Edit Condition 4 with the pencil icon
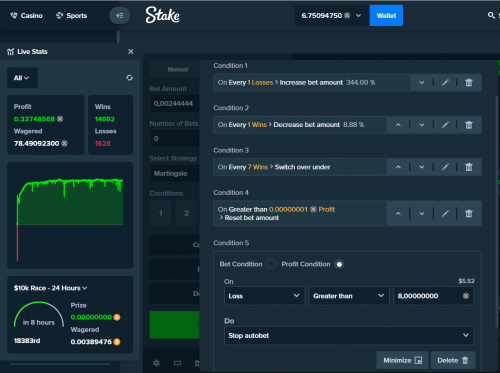The image size is (500, 373). (445, 214)
